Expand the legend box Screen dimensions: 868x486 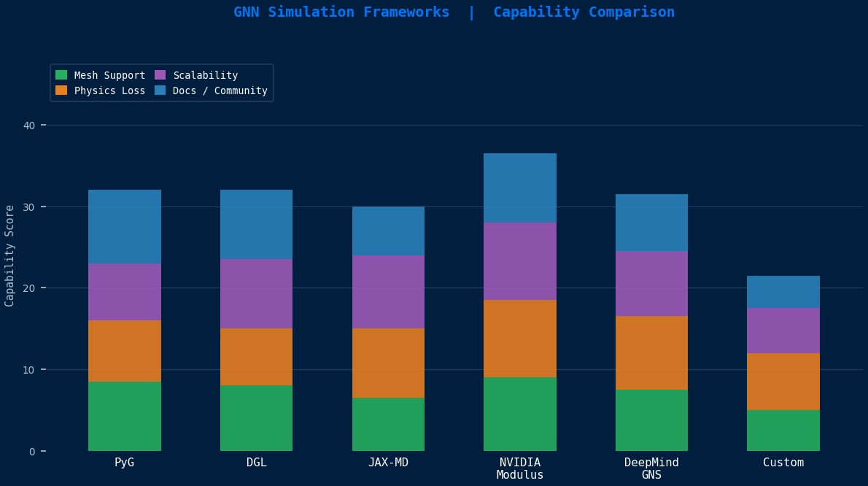click(x=162, y=82)
